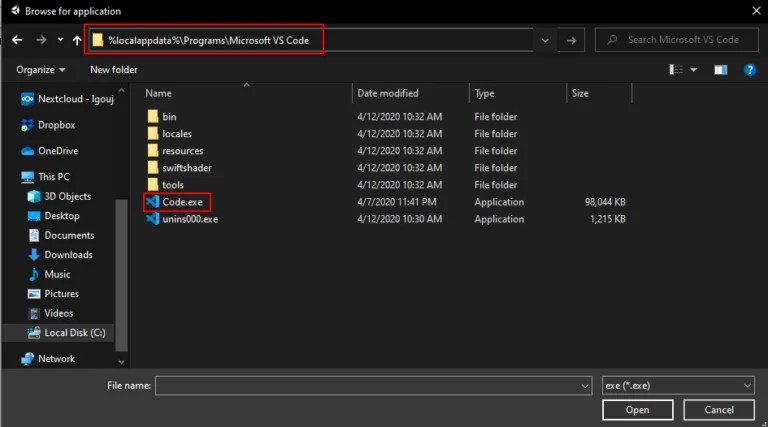Open 3D Objects in the sidebar

pyautogui.click(x=59, y=196)
